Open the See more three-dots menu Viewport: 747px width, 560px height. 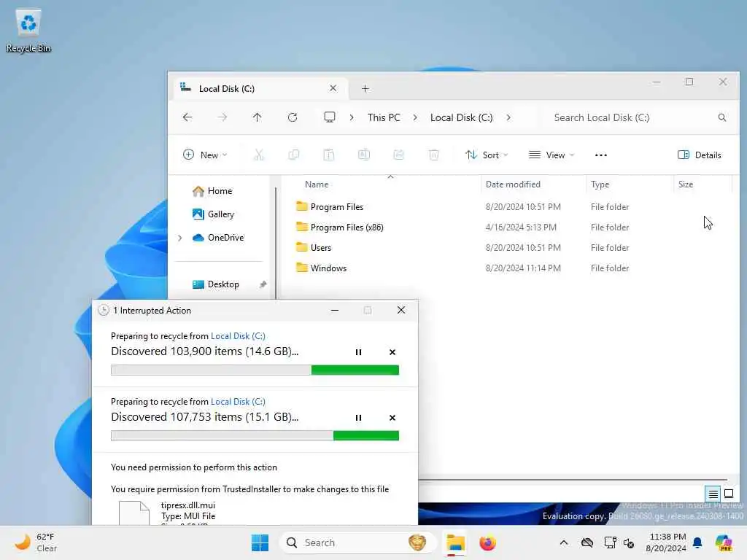(x=601, y=155)
